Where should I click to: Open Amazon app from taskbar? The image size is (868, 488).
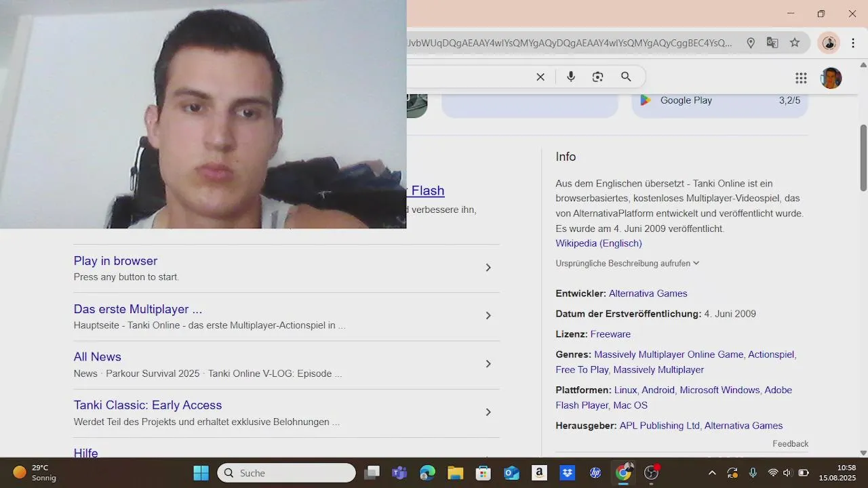tap(539, 472)
